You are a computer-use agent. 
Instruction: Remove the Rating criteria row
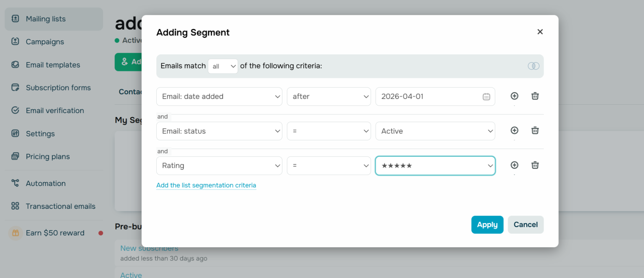[535, 165]
